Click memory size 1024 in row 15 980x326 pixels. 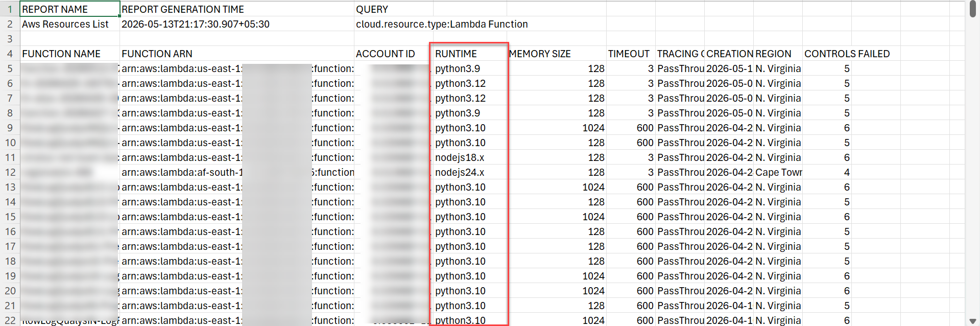tap(557, 217)
